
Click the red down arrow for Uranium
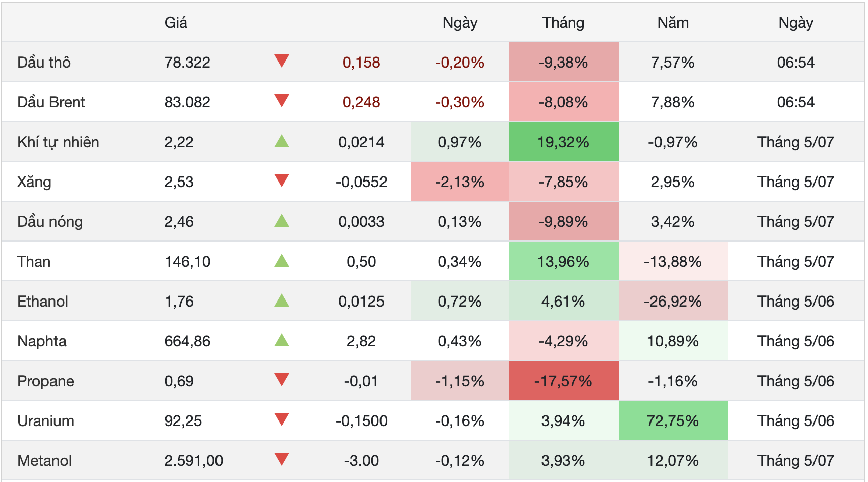click(x=282, y=419)
